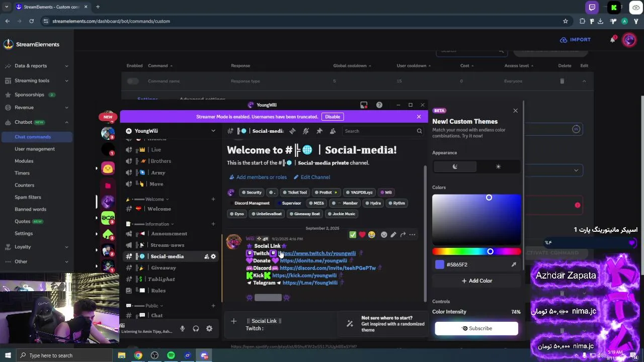Click the #5865F2 color swatch
Screen dimensions: 644x362
tap(440, 264)
